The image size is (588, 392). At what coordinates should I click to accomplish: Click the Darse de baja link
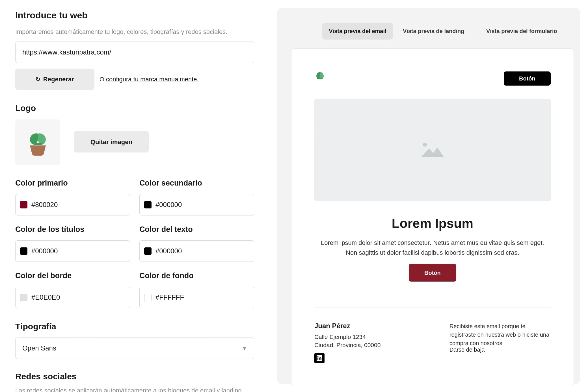467,350
